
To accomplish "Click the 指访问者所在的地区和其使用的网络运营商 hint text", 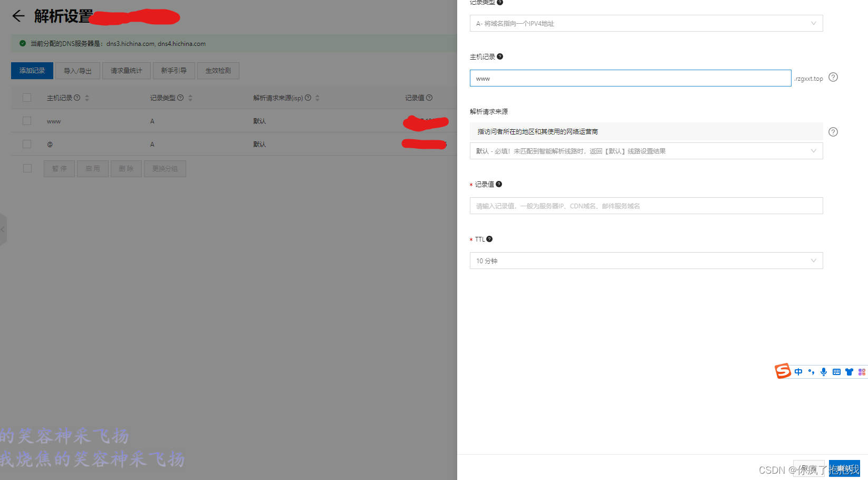I will pos(538,132).
